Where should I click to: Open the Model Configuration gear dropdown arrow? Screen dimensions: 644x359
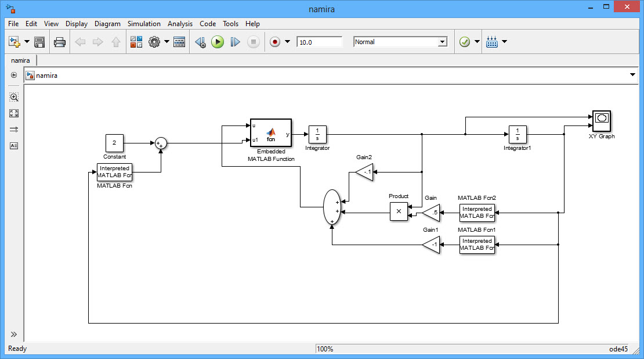coord(167,42)
